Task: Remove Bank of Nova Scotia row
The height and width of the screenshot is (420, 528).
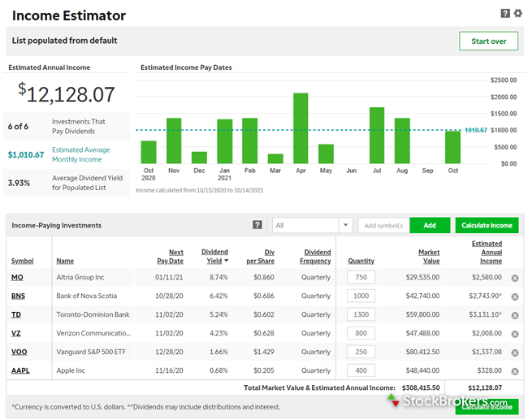Action: point(515,297)
